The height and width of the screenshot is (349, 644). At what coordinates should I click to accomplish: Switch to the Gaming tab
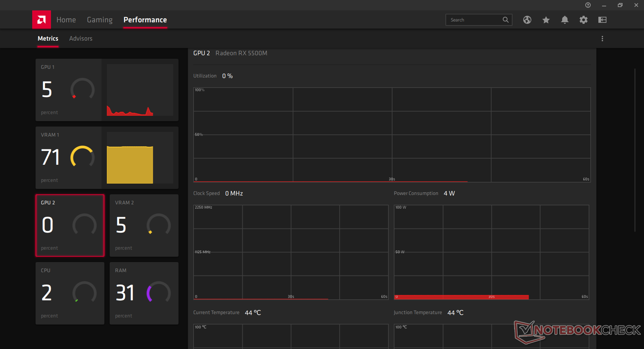[100, 20]
